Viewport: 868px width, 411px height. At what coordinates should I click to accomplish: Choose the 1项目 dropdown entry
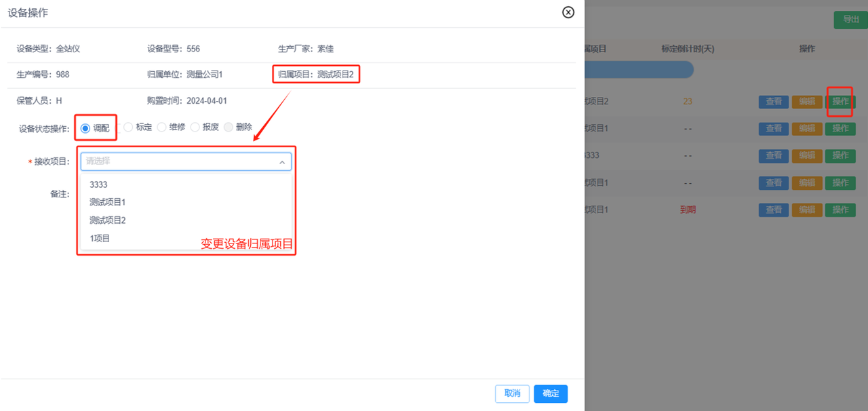point(100,238)
